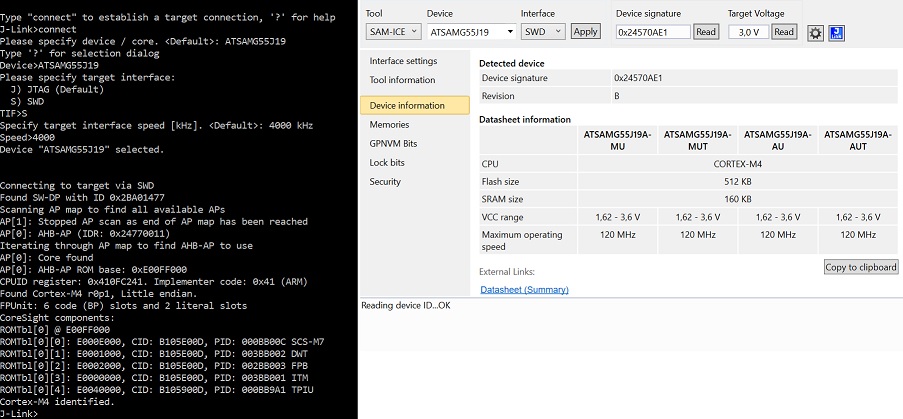Select detected device signature value 0x24570AE1
The width and height of the screenshot is (903, 419).
tap(639, 78)
